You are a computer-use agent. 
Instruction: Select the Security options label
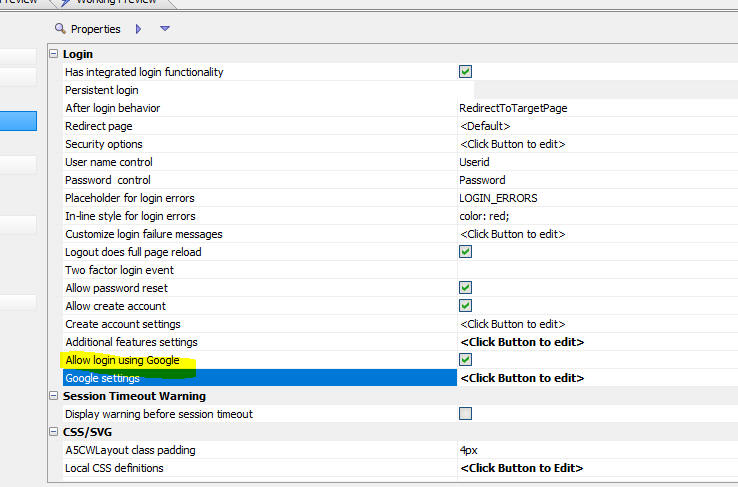(x=104, y=144)
